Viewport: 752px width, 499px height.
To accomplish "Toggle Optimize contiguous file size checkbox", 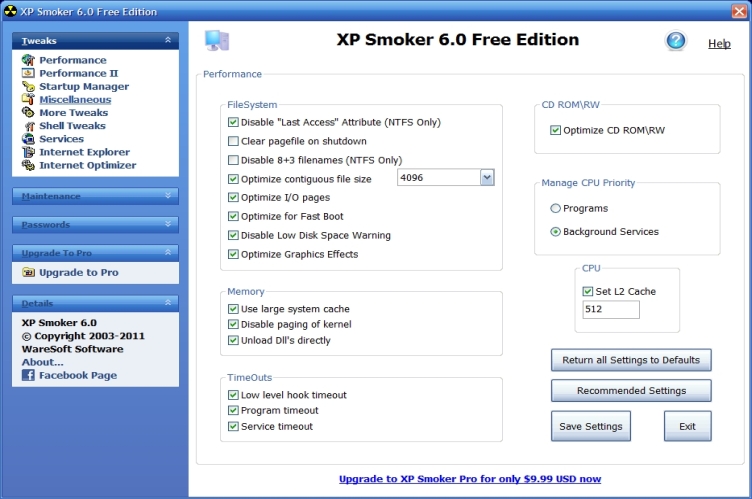I will pos(233,179).
